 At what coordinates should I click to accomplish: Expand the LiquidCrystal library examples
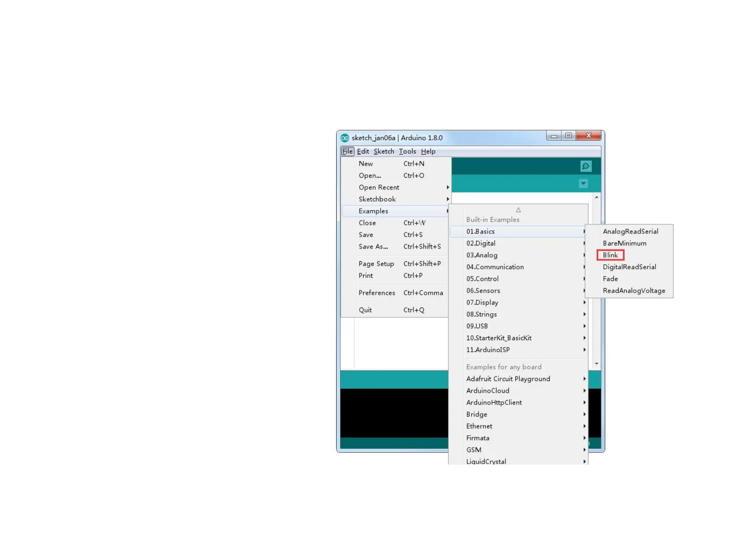(x=519, y=460)
